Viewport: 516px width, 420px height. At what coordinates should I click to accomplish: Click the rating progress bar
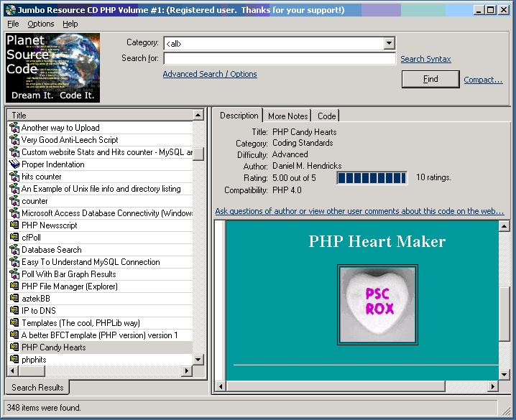(372, 178)
